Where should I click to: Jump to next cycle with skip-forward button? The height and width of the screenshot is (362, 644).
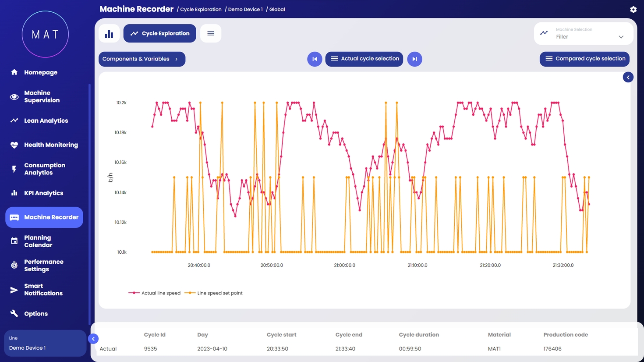[x=414, y=59]
